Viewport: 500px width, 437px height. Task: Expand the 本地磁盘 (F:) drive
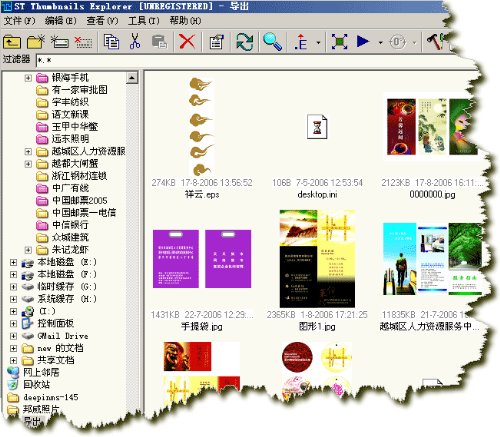pyautogui.click(x=13, y=275)
